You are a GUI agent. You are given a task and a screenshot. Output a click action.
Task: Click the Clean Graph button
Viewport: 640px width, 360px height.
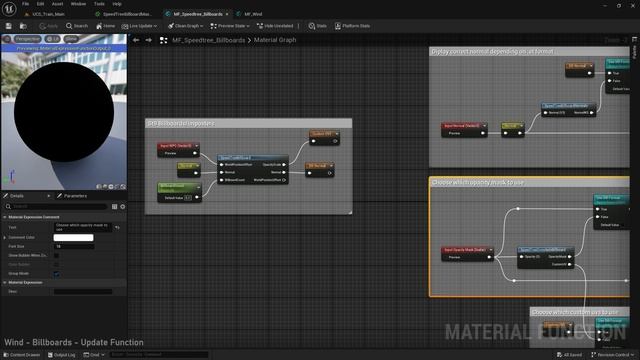[183, 26]
